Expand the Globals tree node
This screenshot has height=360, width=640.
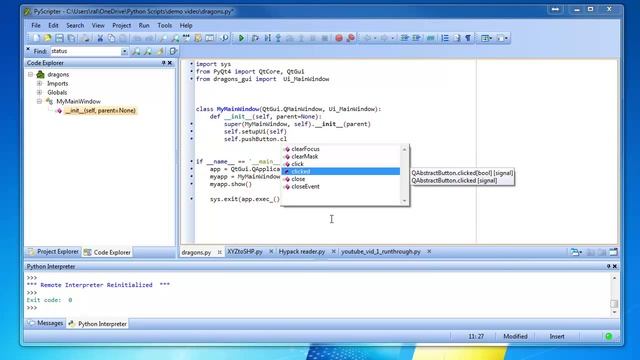point(40,92)
